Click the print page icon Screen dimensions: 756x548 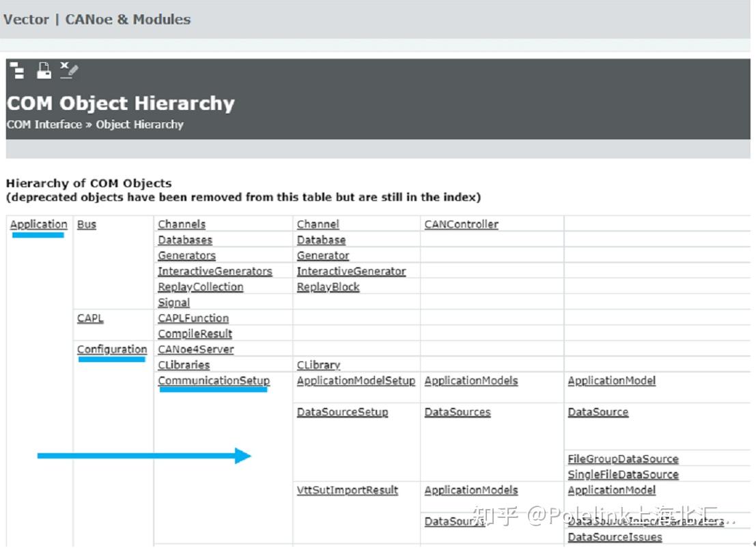pyautogui.click(x=44, y=70)
